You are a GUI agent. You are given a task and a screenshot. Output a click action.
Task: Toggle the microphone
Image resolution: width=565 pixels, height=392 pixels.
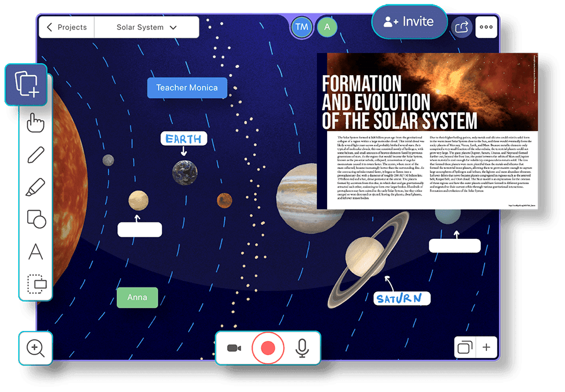coord(302,348)
